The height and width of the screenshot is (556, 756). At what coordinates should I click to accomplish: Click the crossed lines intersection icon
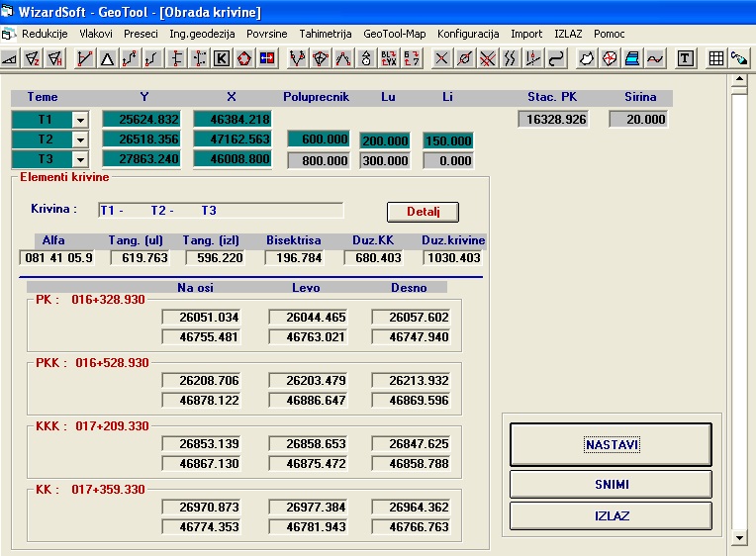pos(441,58)
